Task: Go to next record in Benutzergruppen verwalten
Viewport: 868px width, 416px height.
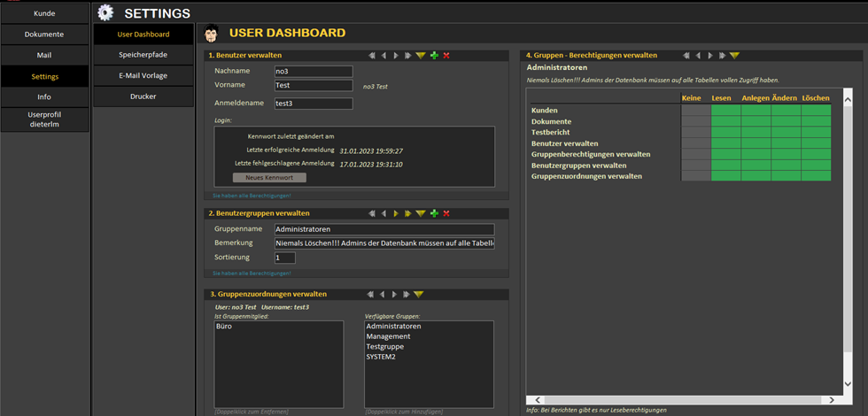Action: [396, 213]
